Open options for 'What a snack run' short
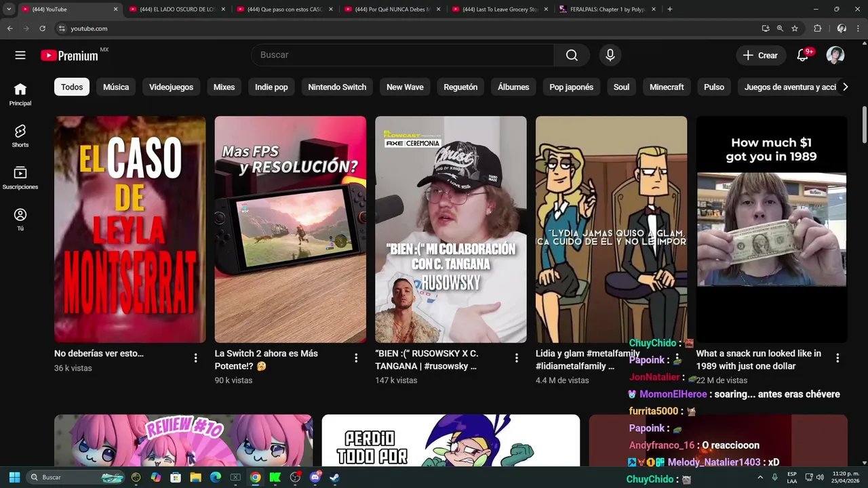Viewport: 868px width, 488px height. (837, 358)
